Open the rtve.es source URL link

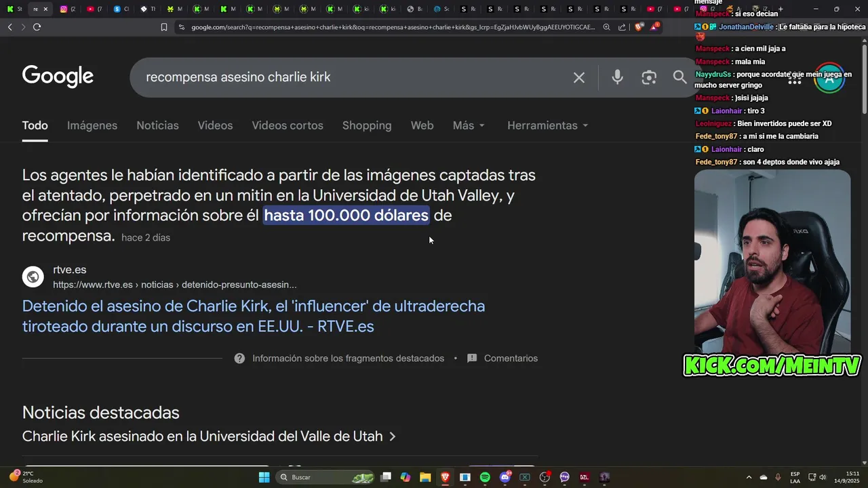[x=175, y=285]
